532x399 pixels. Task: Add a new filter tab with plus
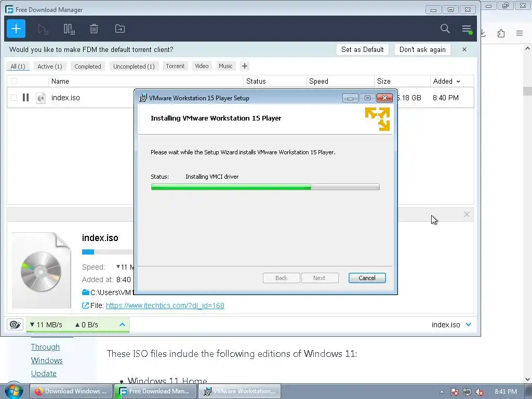(245, 66)
